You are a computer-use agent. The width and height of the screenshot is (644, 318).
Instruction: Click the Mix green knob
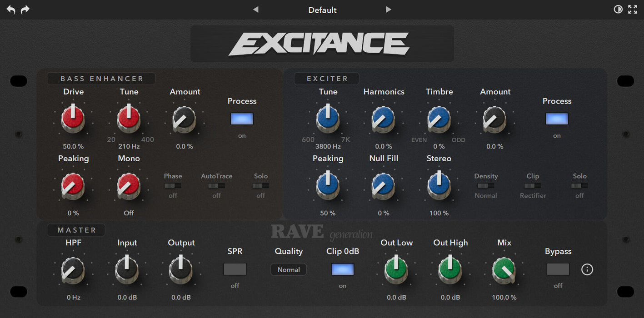click(504, 270)
